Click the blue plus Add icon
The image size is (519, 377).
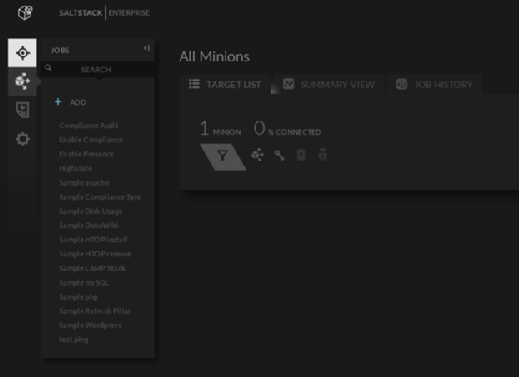click(x=58, y=102)
